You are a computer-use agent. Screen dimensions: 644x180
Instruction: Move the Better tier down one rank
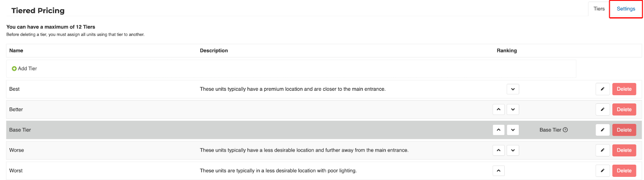(513, 109)
